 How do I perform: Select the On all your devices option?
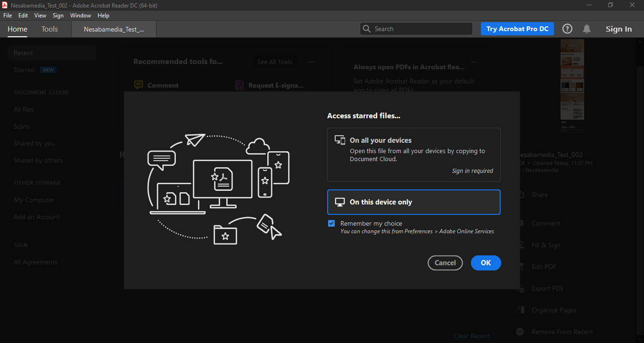pos(413,155)
